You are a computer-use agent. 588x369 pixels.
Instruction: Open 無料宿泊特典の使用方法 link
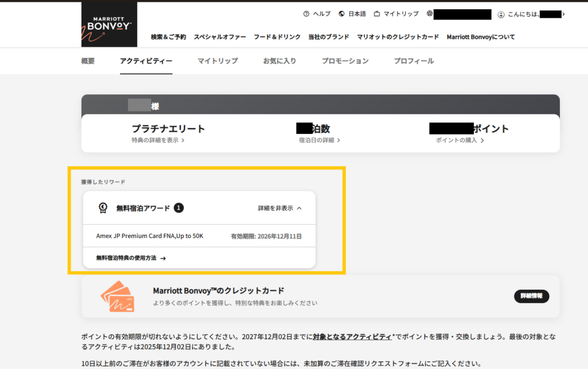pos(127,258)
